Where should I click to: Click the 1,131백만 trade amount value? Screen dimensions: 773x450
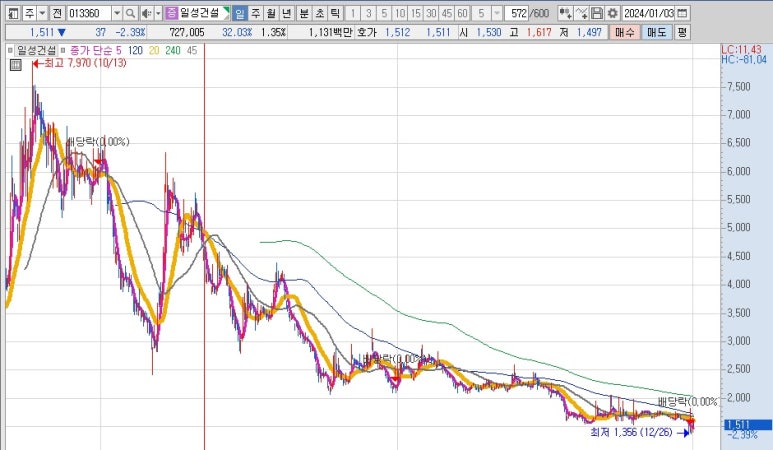tap(330, 33)
